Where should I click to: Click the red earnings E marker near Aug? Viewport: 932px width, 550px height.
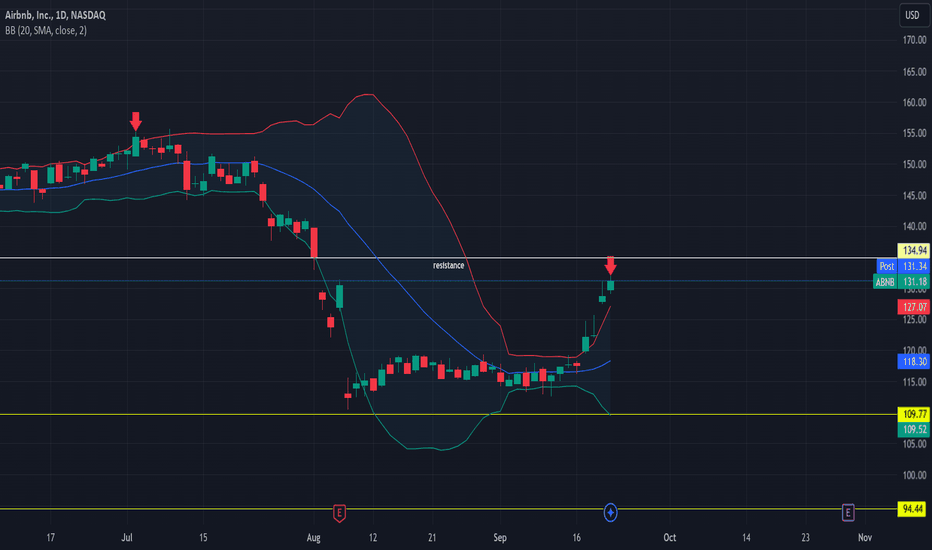[339, 513]
